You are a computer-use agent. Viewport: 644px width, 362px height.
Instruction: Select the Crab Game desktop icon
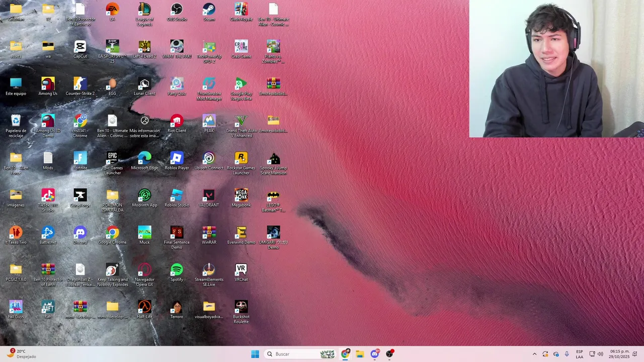[x=241, y=49]
